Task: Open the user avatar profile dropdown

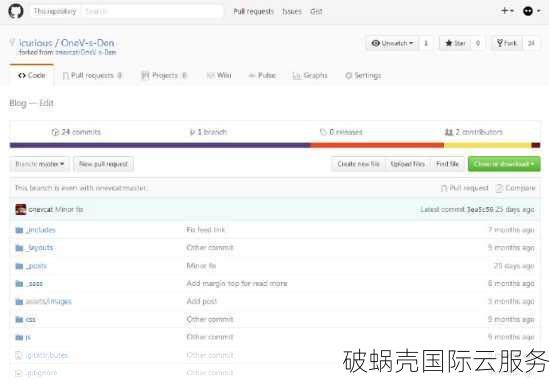Action: click(x=531, y=11)
